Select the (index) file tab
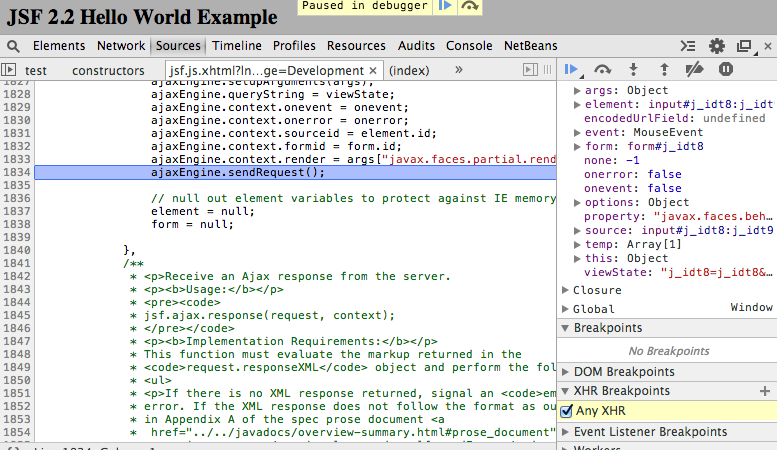This screenshot has height=450, width=777. [409, 70]
